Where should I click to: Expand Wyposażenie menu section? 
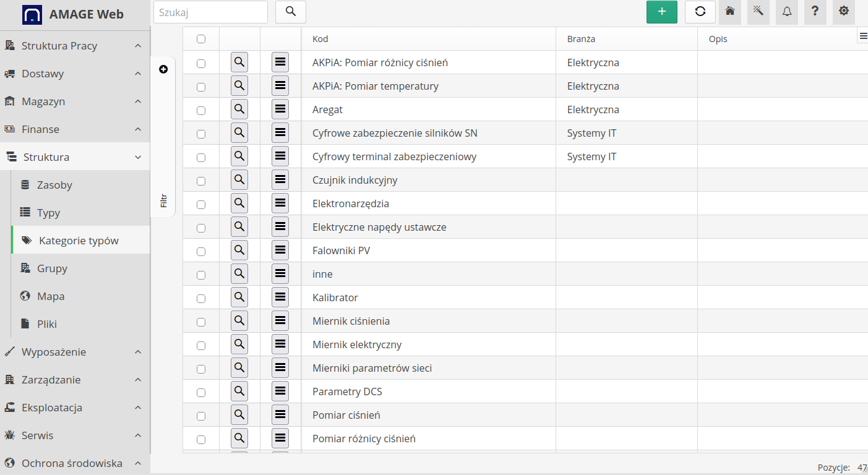[x=75, y=352]
